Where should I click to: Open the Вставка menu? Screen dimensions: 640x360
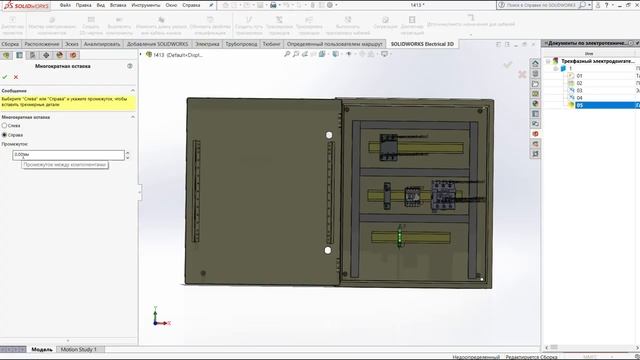click(118, 5)
